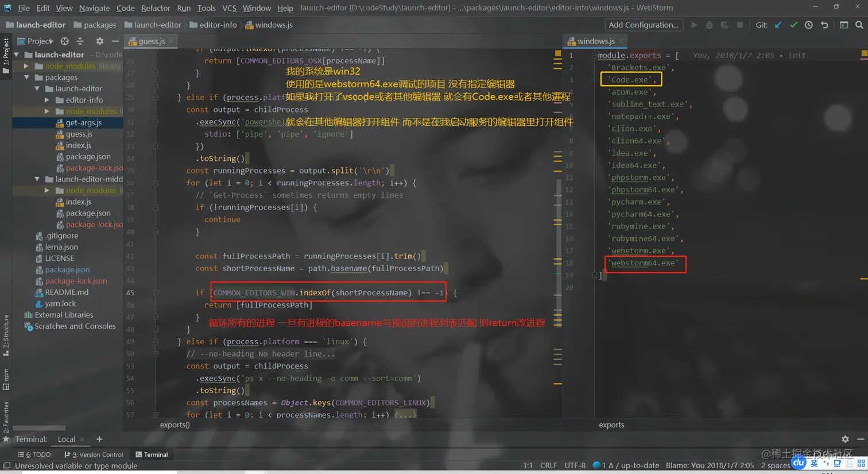Click Collapse All icon in Project panel
Image resolution: width=868 pixels, height=474 pixels.
[80, 41]
